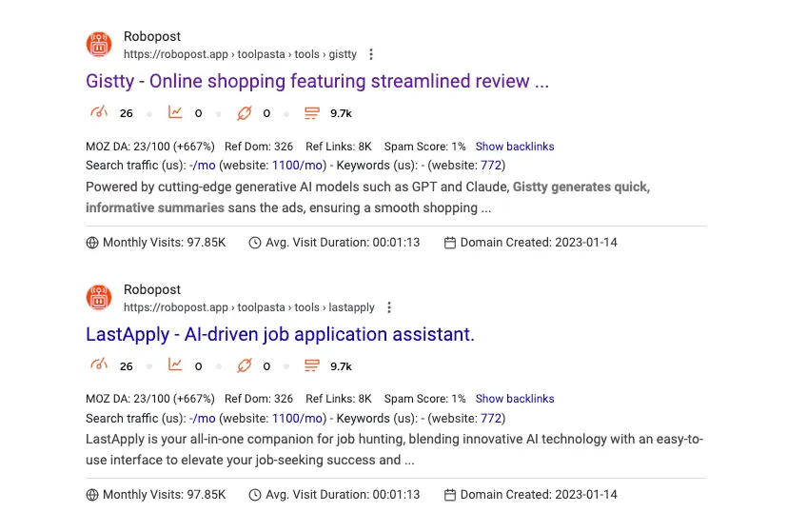The height and width of the screenshot is (532, 807).
Task: Click the Spam Score: 1% text under Gistty
Action: 424,147
